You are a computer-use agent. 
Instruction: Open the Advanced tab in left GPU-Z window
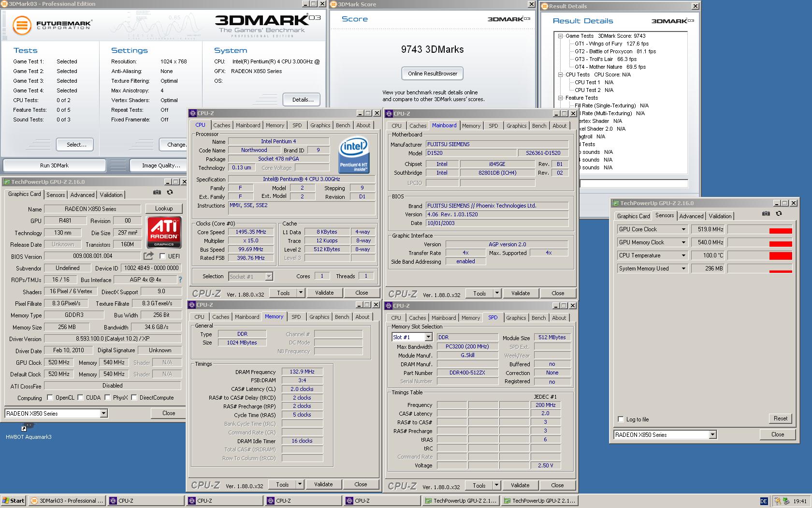[82, 195]
